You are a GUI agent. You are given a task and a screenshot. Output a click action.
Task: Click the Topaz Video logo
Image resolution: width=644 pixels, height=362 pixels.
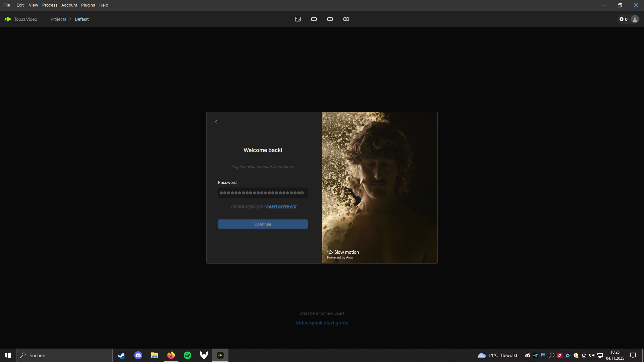[21, 19]
